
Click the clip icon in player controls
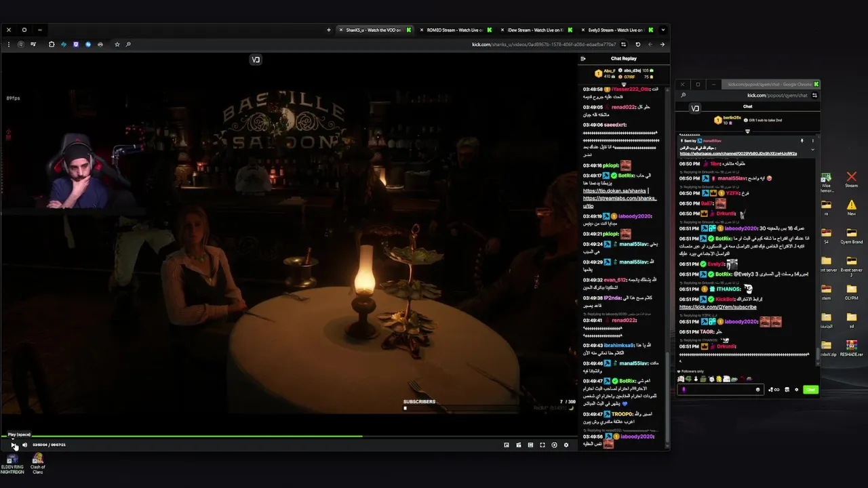518,445
